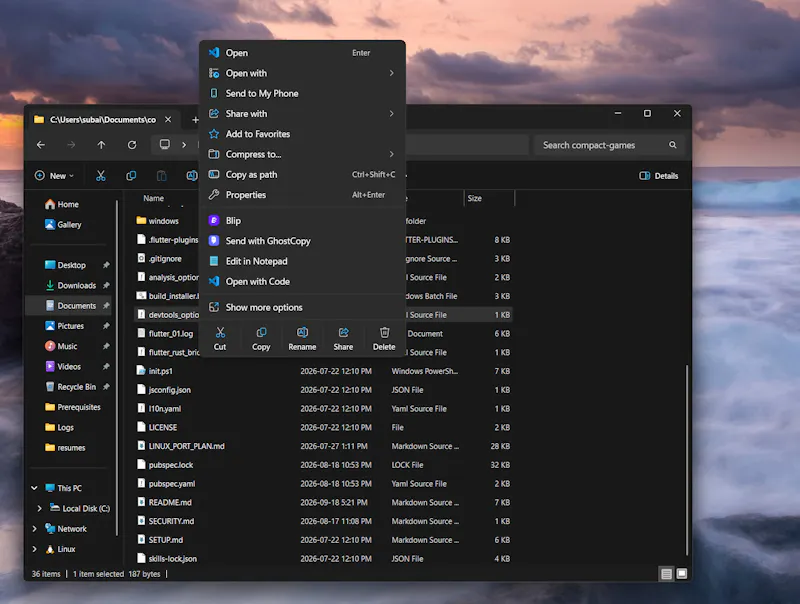Select the pubspec.lock file
The image size is (800, 604).
pos(323,465)
